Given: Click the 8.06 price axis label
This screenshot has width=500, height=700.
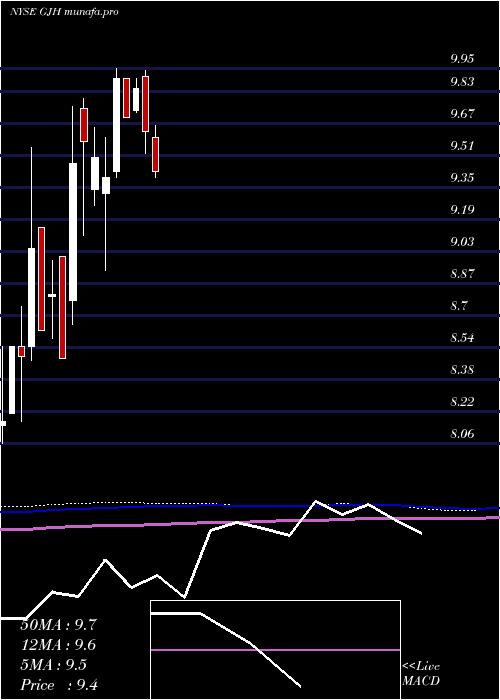Looking at the screenshot, I should click(462, 433).
